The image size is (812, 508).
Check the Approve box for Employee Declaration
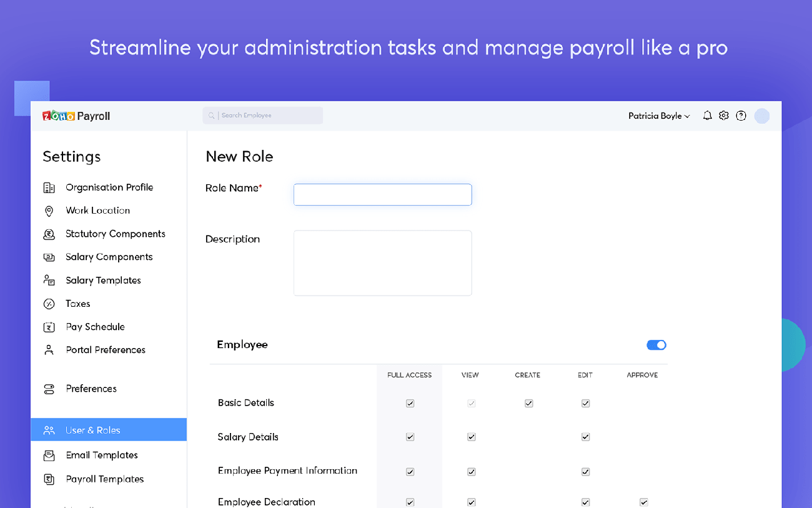click(x=643, y=502)
